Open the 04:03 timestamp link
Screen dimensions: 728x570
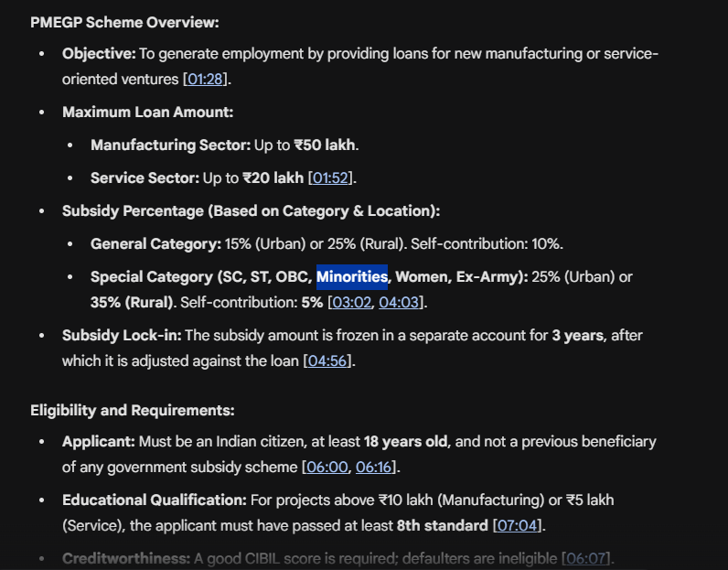399,302
